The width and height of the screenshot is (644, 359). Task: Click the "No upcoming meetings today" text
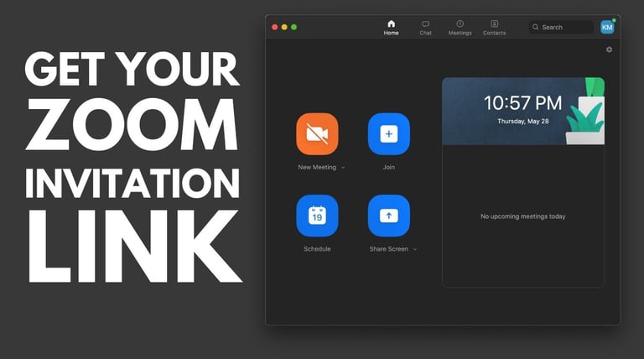(523, 216)
